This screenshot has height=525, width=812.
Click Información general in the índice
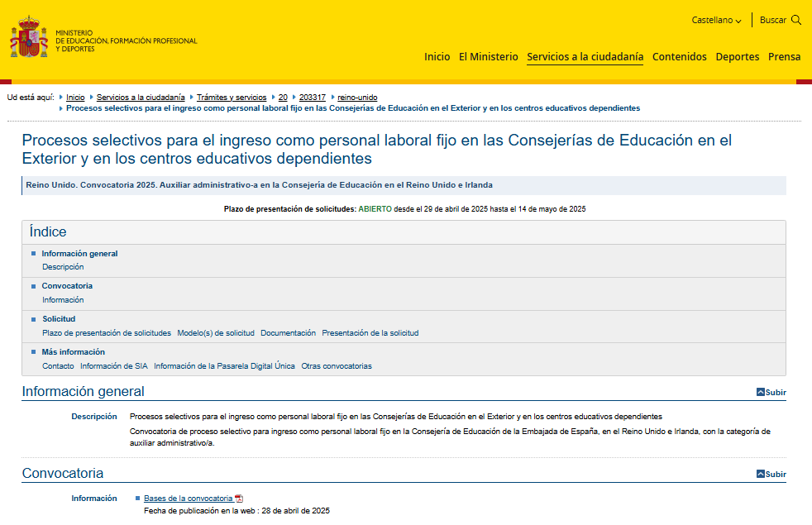pyautogui.click(x=79, y=253)
